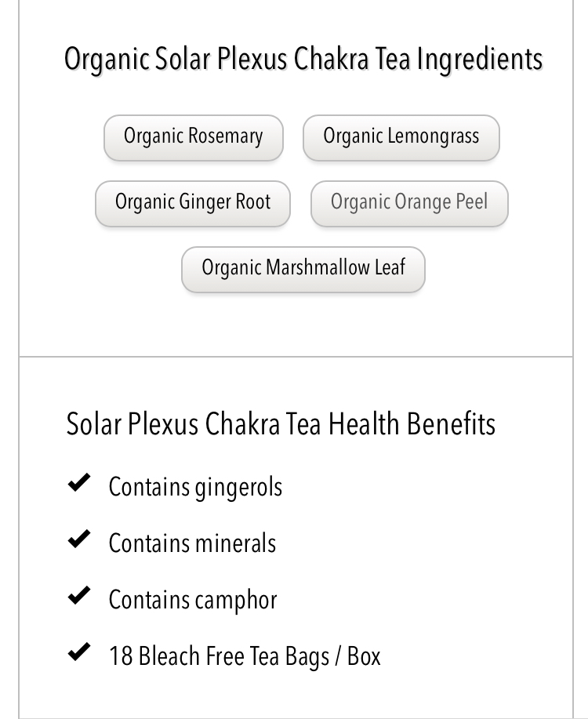Click the Contains camphor benefit text
588x719 pixels.
click(193, 601)
